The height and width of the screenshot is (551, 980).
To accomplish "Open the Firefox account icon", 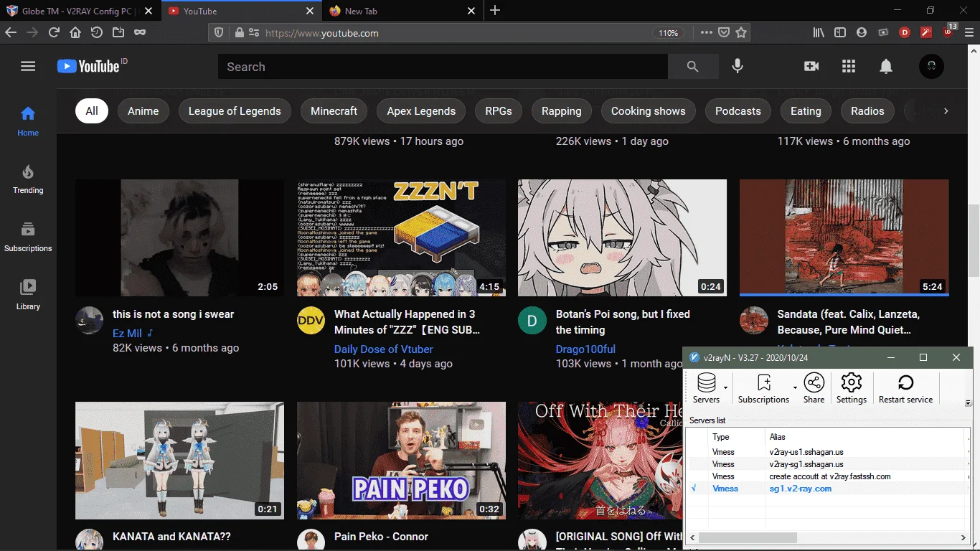I will coord(862,32).
